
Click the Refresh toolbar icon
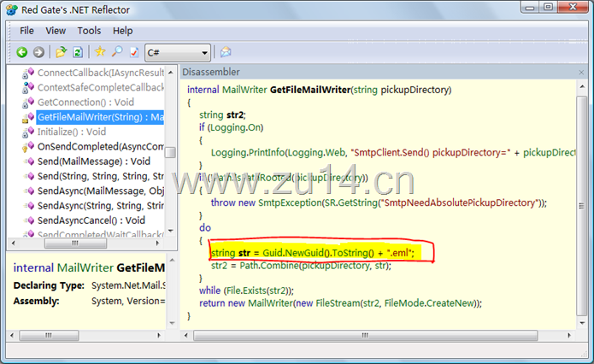78,52
